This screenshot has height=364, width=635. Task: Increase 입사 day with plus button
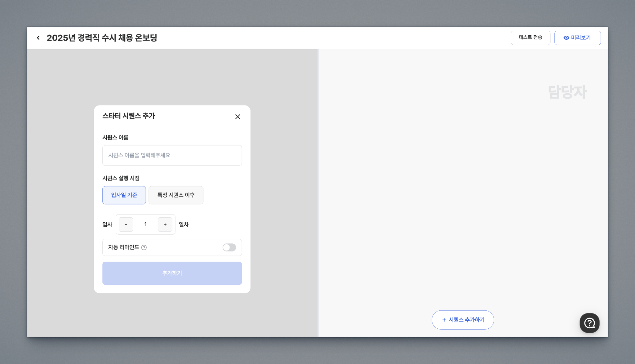point(165,224)
